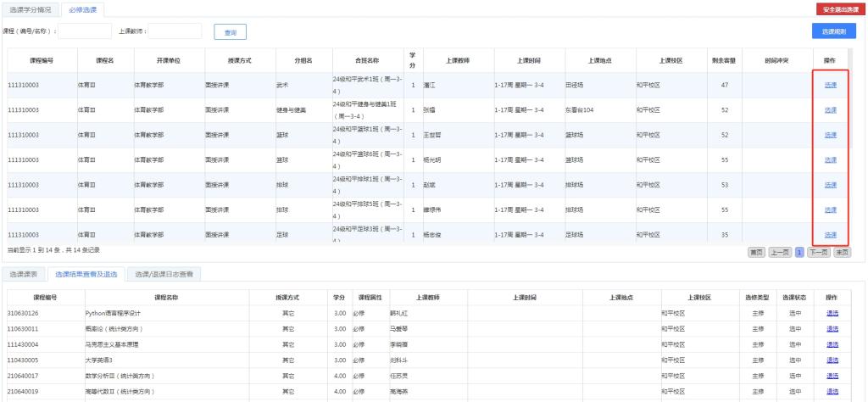Focus the 课程(编号/名称) search field
Screen dimensions: 868x402
tap(85, 31)
